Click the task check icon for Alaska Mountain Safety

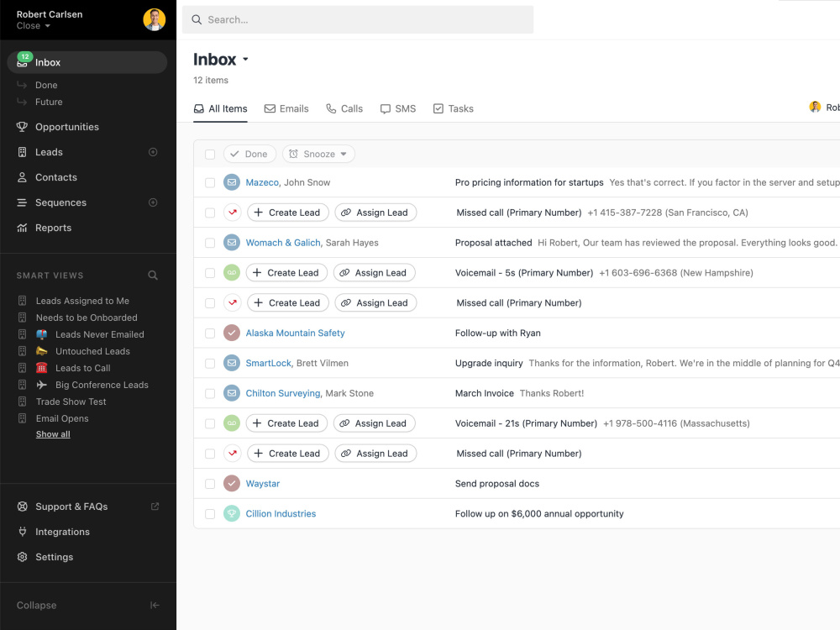tap(232, 333)
